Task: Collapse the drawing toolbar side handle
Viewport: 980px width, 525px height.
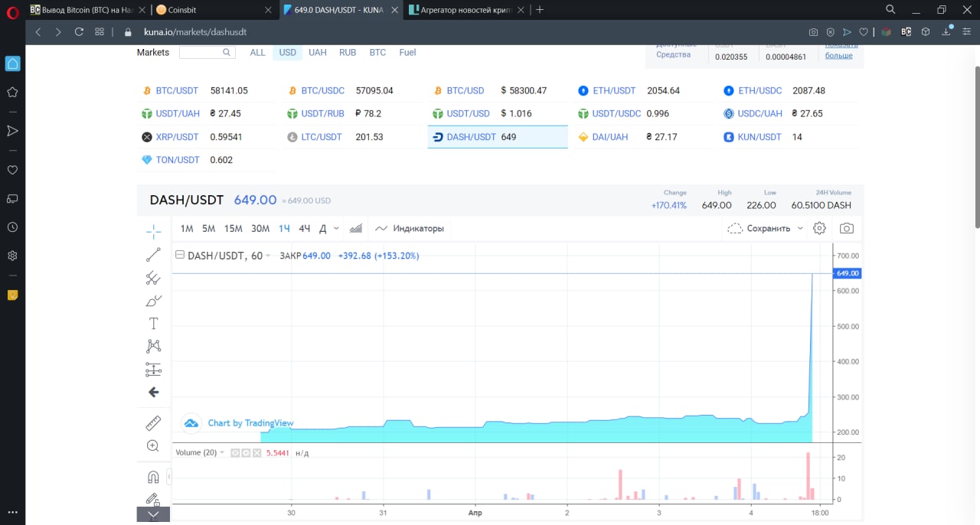Action: 169,477
